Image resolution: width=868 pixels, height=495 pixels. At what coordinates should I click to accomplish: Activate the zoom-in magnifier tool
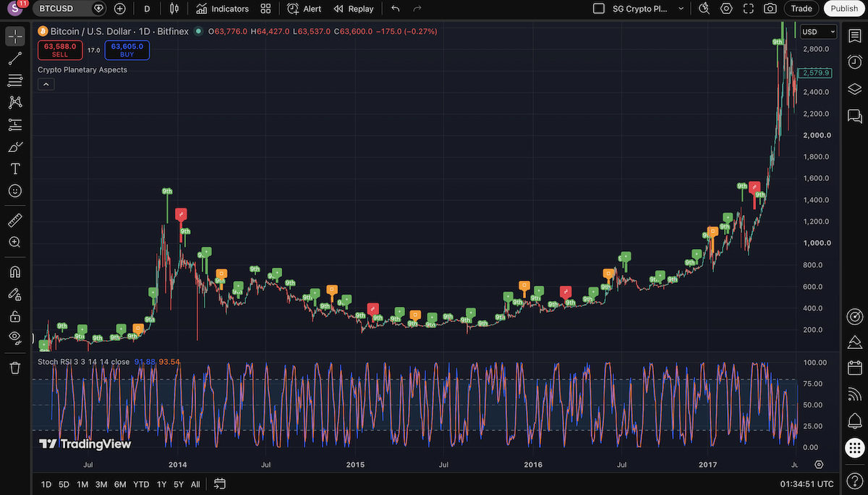15,242
